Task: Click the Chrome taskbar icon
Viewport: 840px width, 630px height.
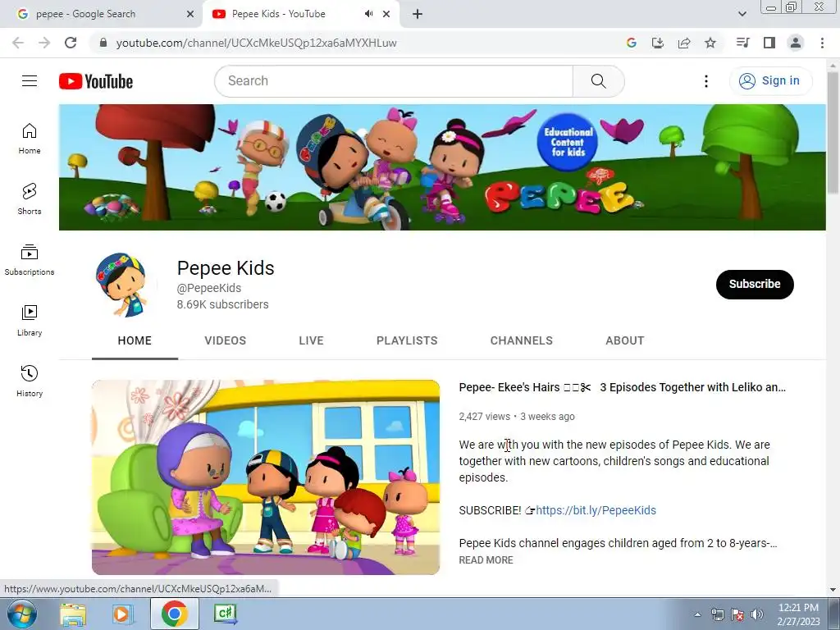Action: click(174, 614)
